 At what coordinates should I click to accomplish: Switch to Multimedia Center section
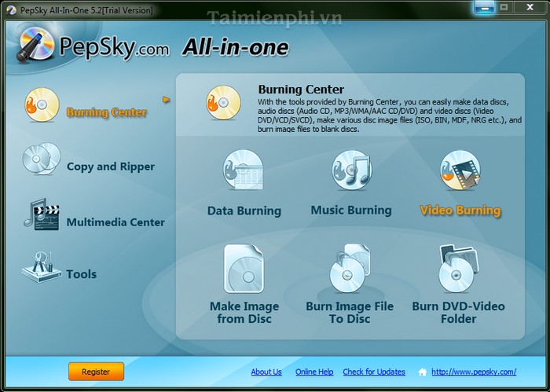point(115,222)
